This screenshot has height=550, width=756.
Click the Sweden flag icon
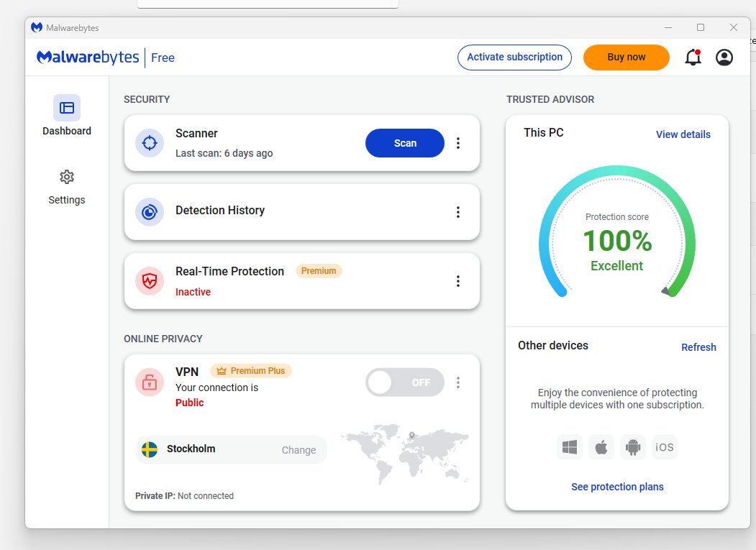(x=150, y=450)
